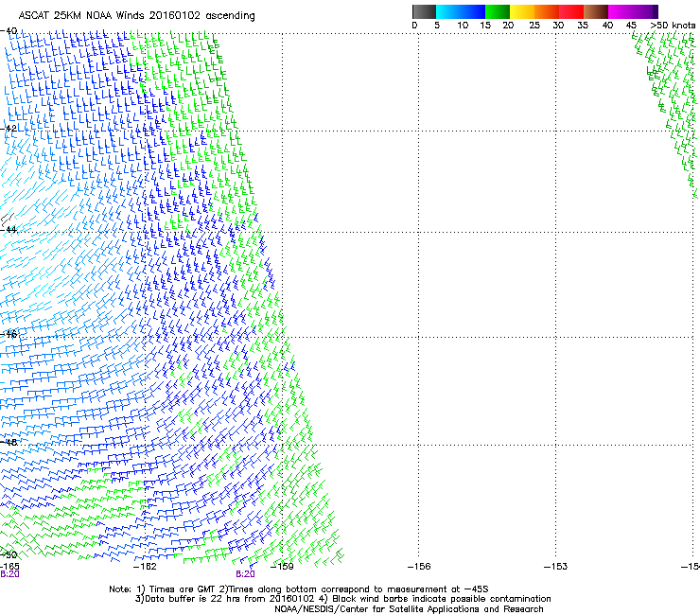Click the purple time stamp left of -159
This screenshot has width=700, height=615.
(245, 574)
